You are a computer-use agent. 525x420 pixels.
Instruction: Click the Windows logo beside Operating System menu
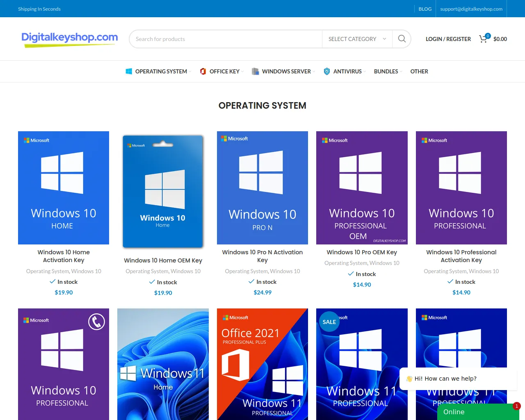point(129,71)
